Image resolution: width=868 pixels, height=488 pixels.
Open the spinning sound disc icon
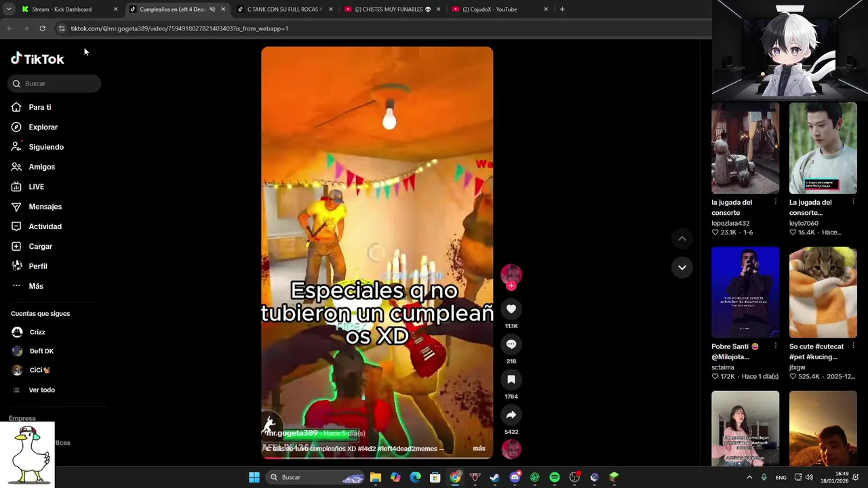click(511, 449)
